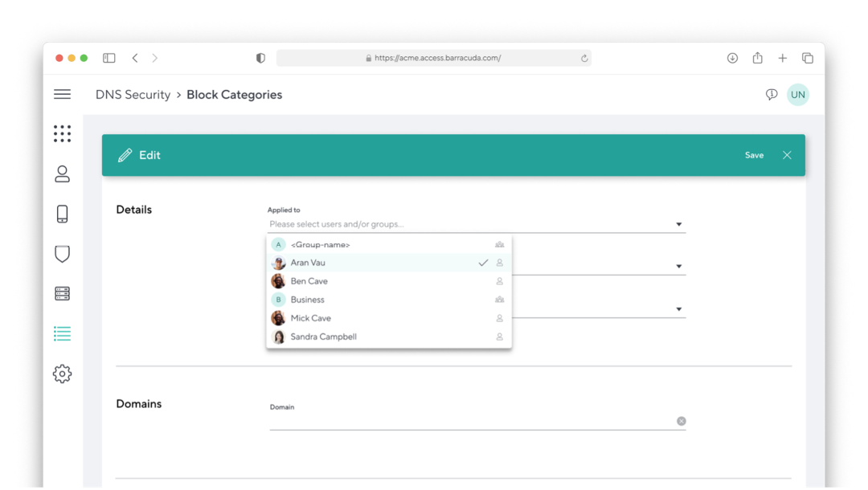Open the hamburger navigation menu
Viewport: 868px width, 490px height.
62,94
